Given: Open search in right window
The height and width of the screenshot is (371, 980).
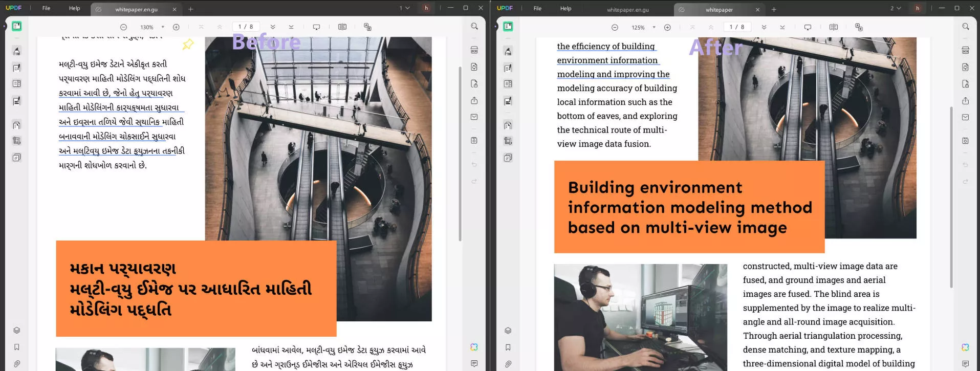Looking at the screenshot, I should click(966, 26).
